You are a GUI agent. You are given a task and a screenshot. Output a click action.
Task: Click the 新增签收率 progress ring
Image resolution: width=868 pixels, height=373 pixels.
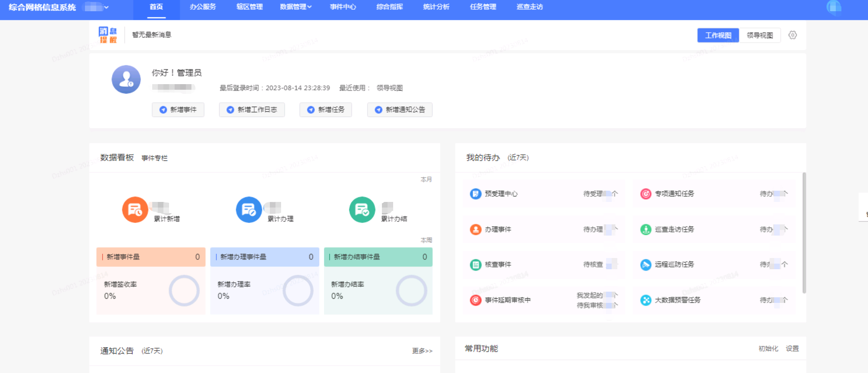point(184,291)
